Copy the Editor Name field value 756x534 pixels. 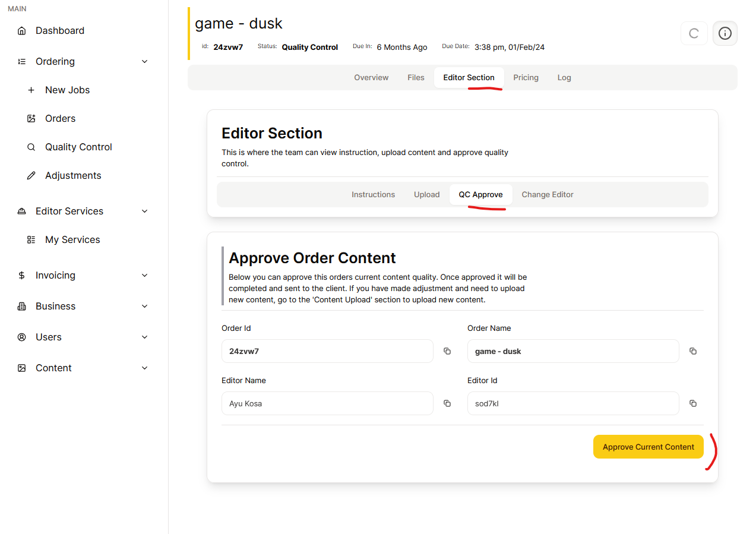447,403
